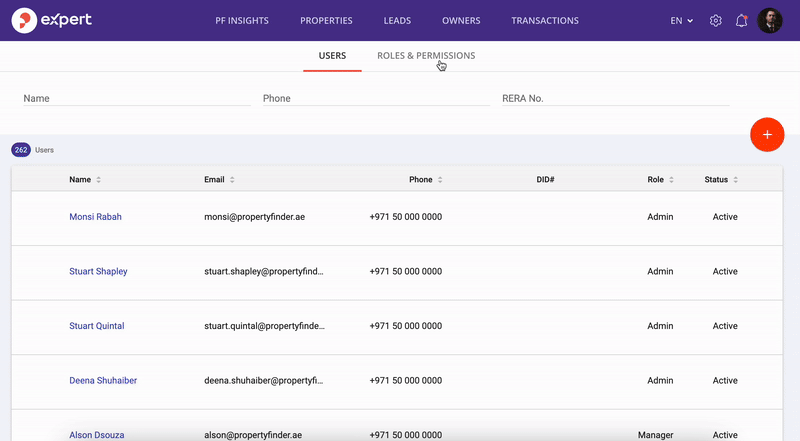Open the PF INSIGHTS menu
Screen dimensions: 800x441
[242, 21]
